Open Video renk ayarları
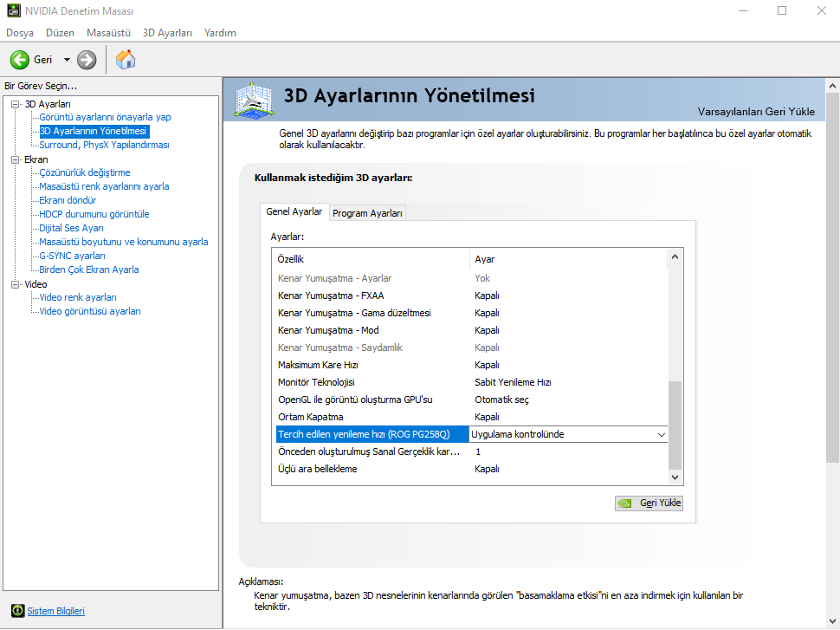This screenshot has height=630, width=840. (x=78, y=297)
